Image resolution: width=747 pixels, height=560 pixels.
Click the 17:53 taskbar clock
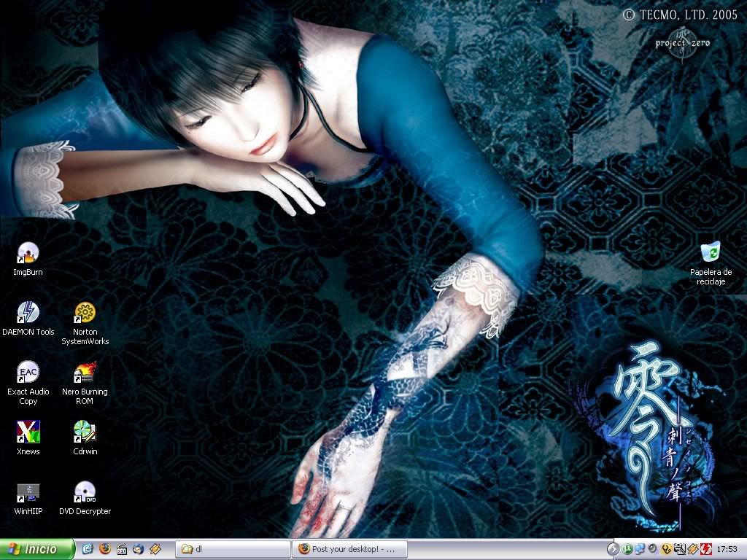[727, 549]
